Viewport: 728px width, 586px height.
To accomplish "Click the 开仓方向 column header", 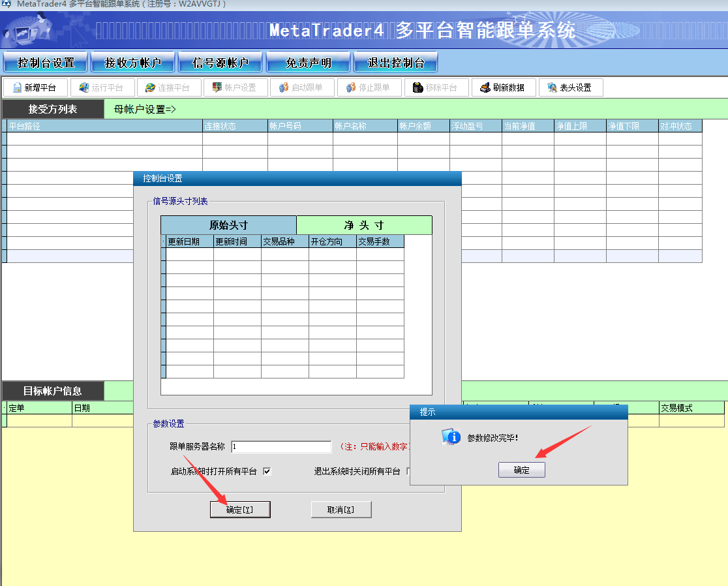I will [333, 241].
